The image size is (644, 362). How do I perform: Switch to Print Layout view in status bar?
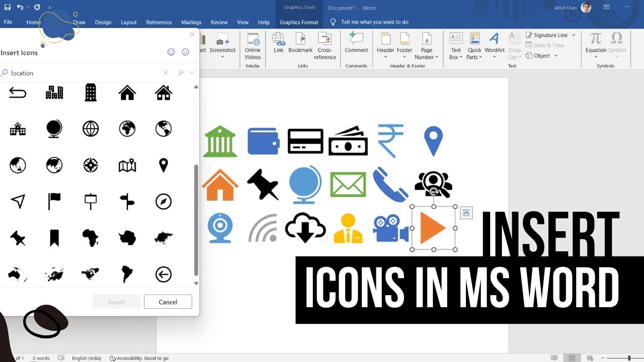point(572,358)
